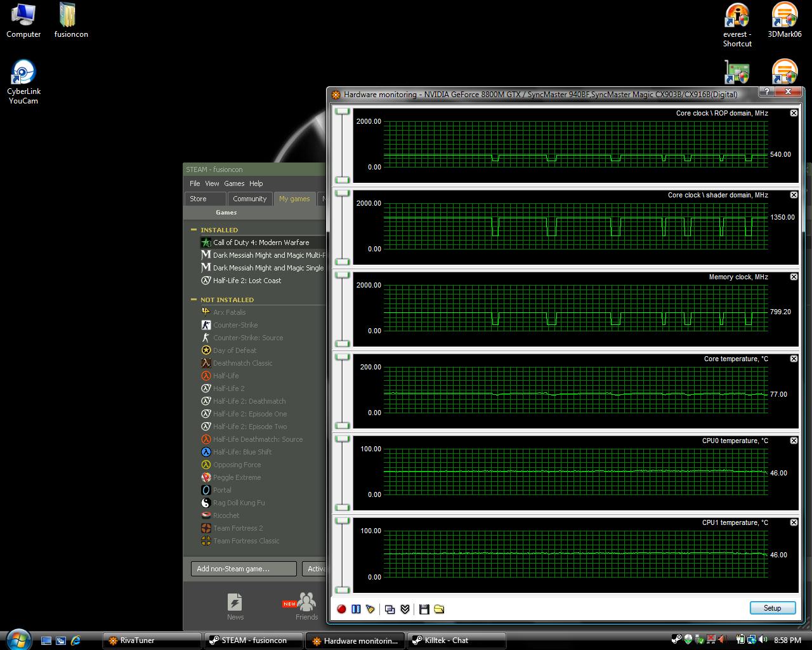Image resolution: width=812 pixels, height=650 pixels.
Task: Save monitoring log with floppy icon
Action: click(424, 609)
